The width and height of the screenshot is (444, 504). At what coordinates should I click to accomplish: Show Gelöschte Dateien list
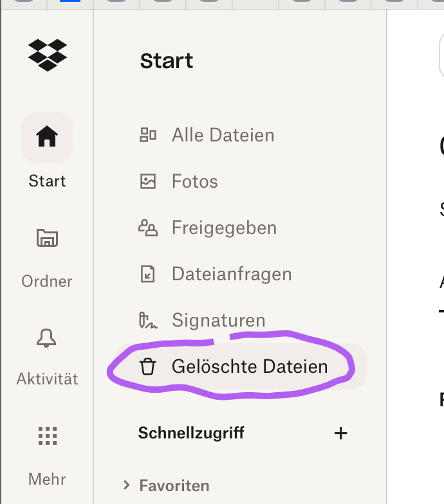250,366
